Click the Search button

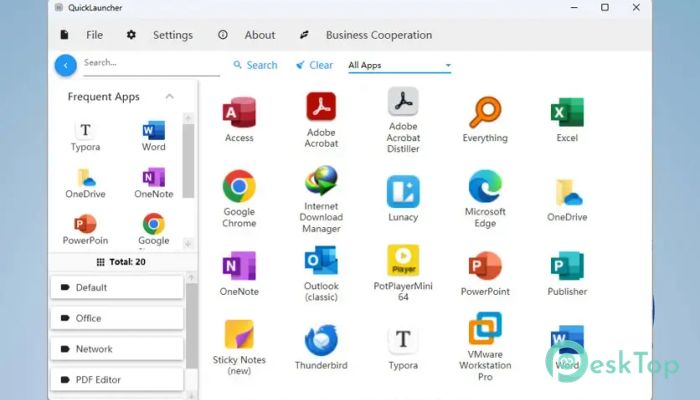click(255, 65)
